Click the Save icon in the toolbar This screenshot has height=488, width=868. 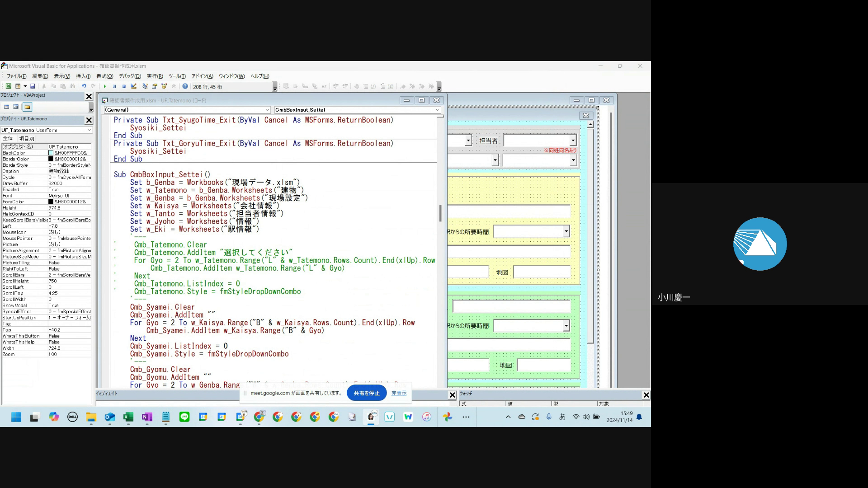click(33, 86)
